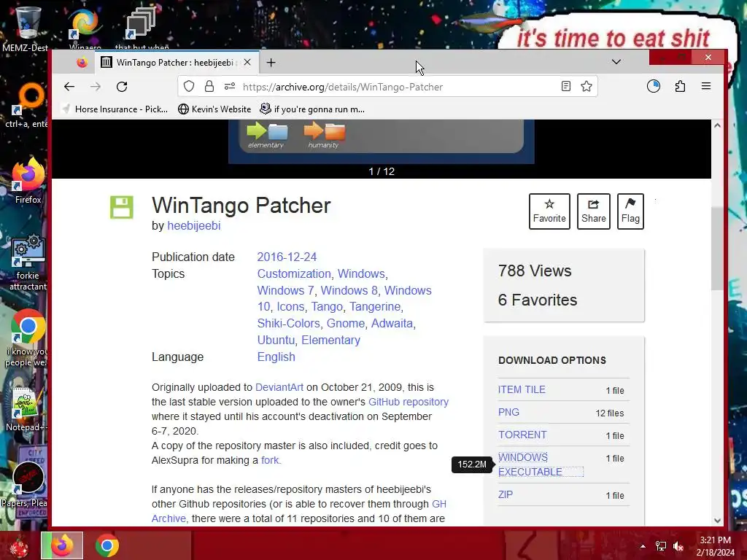Click the circular toolbar icon beside extensions
Image resolution: width=747 pixels, height=560 pixels.
point(654,86)
